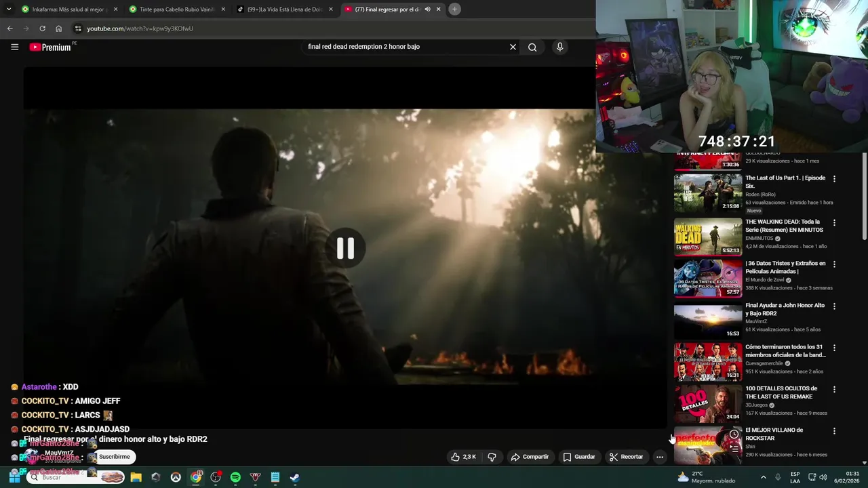Viewport: 868px width, 488px height.
Task: Open The Last of Us Part 1 thumbnail
Action: coord(707,194)
